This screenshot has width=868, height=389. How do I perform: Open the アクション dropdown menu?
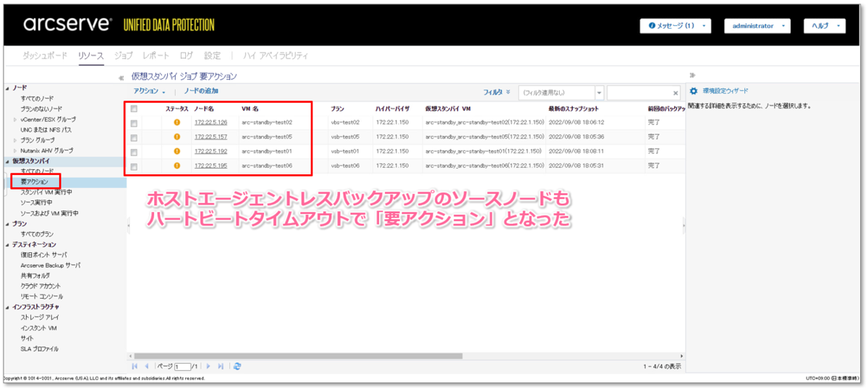click(150, 92)
